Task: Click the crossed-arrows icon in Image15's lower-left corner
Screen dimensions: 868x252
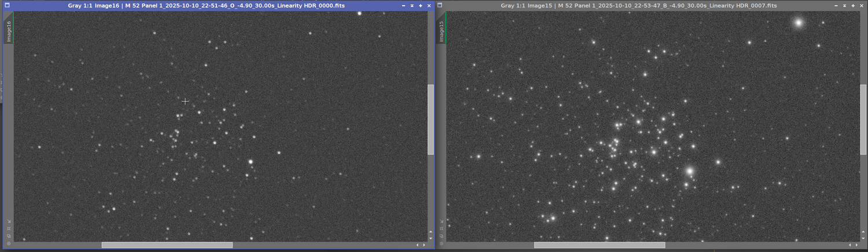Action: (442, 228)
